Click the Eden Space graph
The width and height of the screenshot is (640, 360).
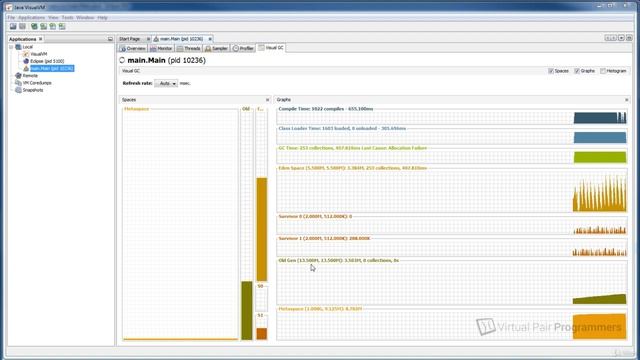(452, 191)
